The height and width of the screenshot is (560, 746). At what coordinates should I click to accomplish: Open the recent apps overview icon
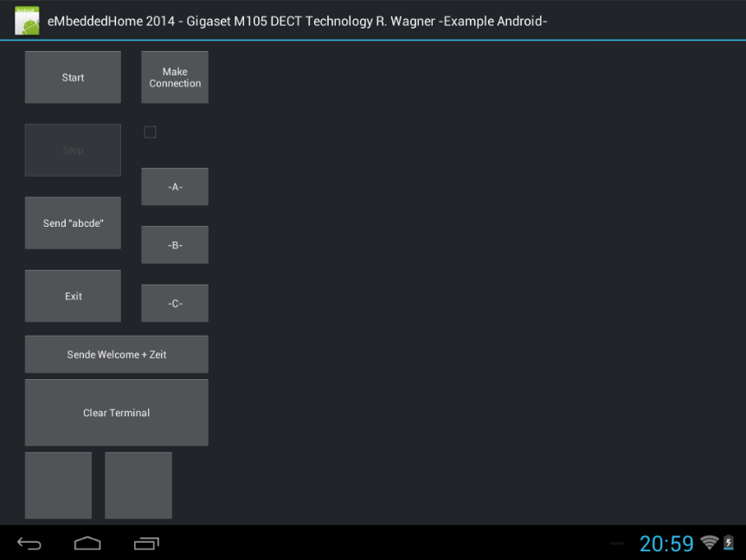click(146, 544)
